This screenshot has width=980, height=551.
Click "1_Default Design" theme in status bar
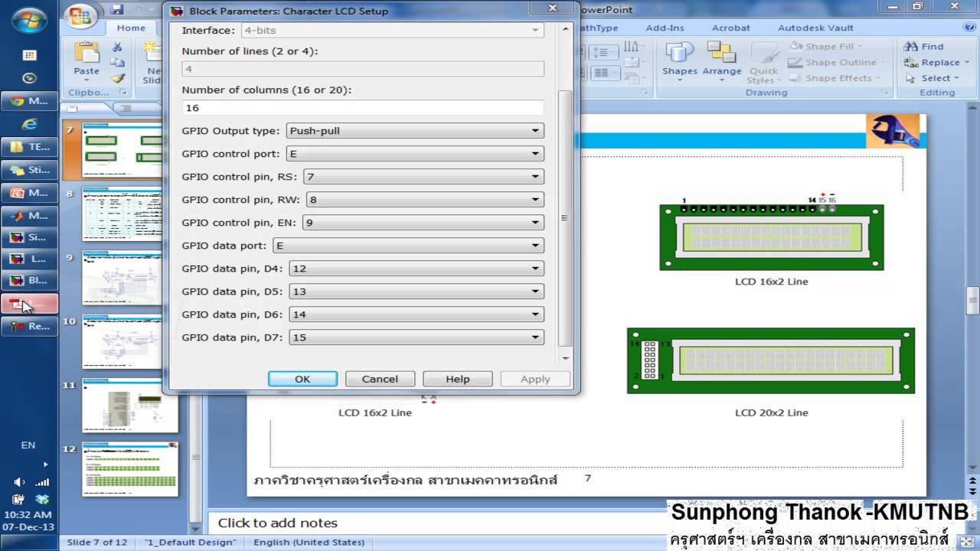(x=190, y=543)
